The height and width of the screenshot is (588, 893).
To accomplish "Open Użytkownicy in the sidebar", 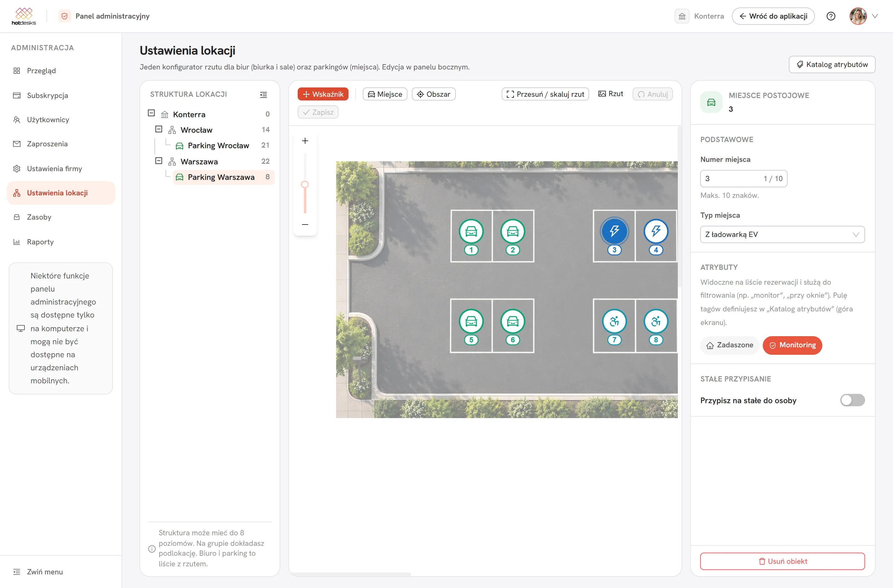I will [61, 120].
